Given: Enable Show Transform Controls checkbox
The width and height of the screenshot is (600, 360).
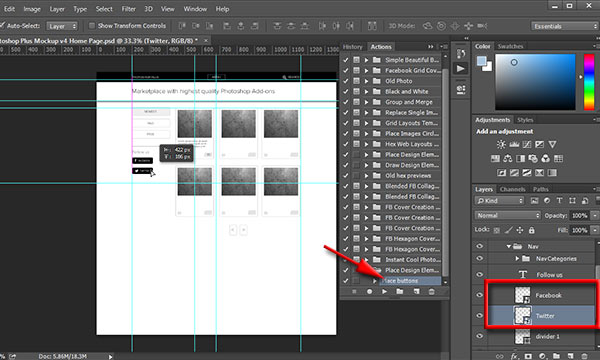Looking at the screenshot, I should (92, 26).
